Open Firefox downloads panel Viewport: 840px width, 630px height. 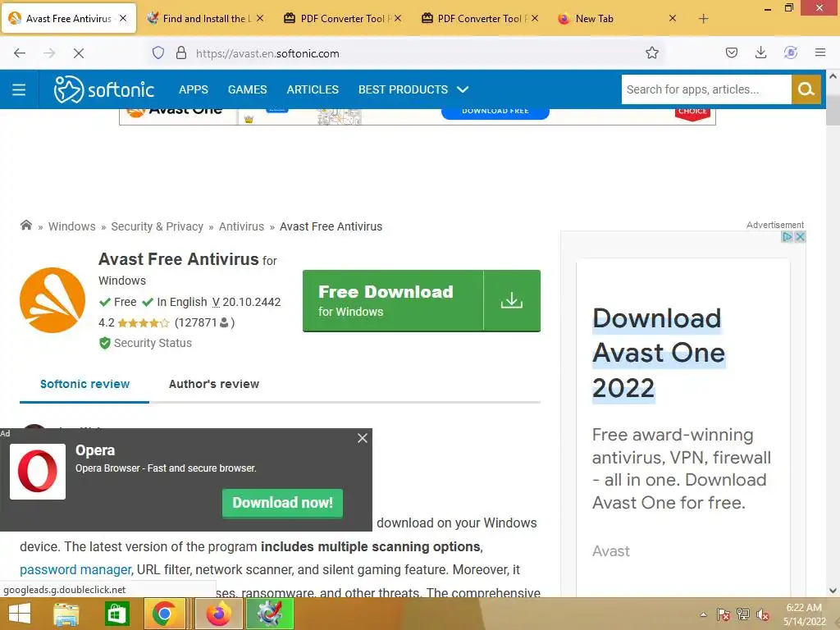[760, 52]
